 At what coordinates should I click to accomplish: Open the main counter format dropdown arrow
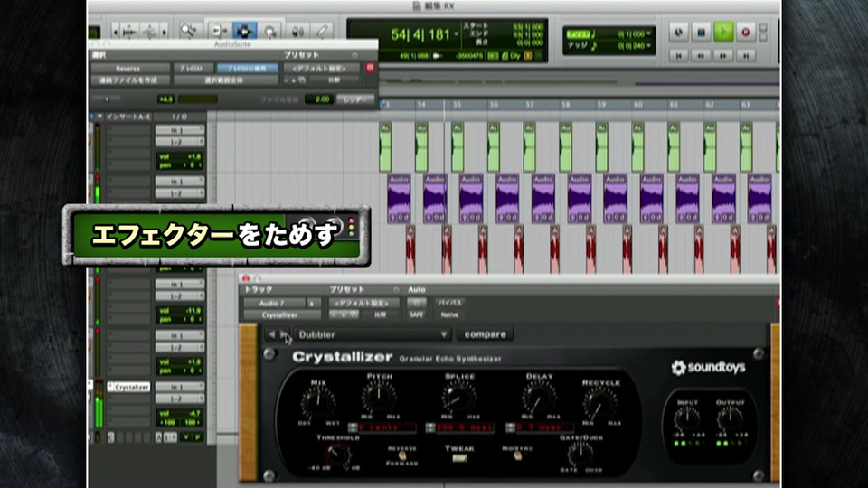457,34
